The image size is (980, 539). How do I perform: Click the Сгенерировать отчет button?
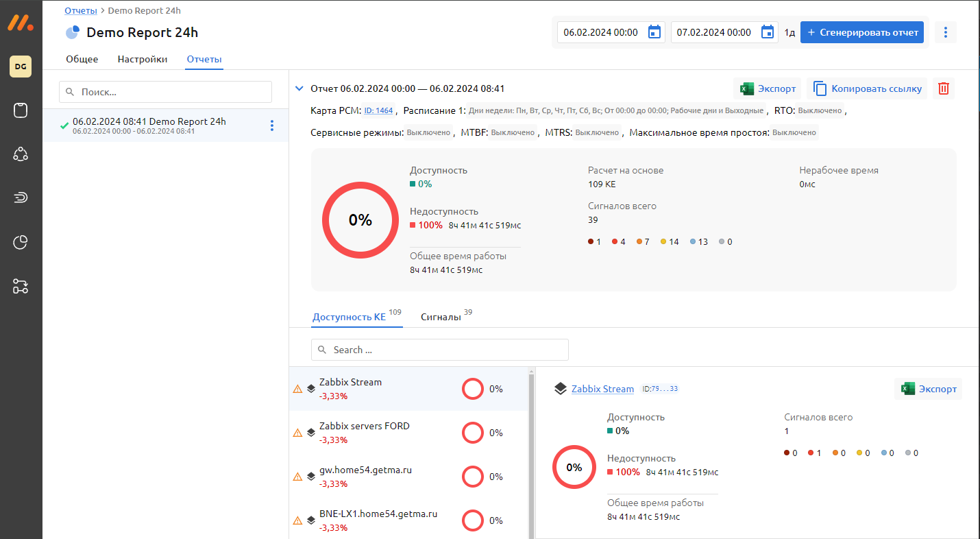click(x=862, y=32)
